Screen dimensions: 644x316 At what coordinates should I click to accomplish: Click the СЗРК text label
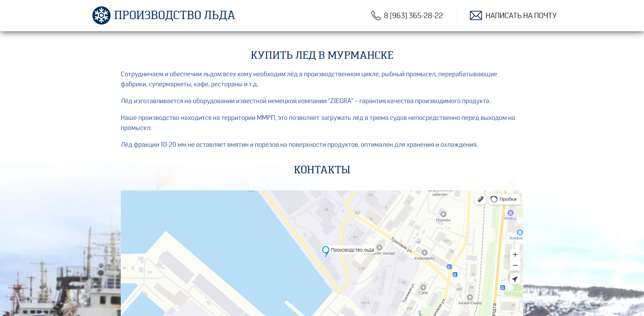click(x=423, y=293)
